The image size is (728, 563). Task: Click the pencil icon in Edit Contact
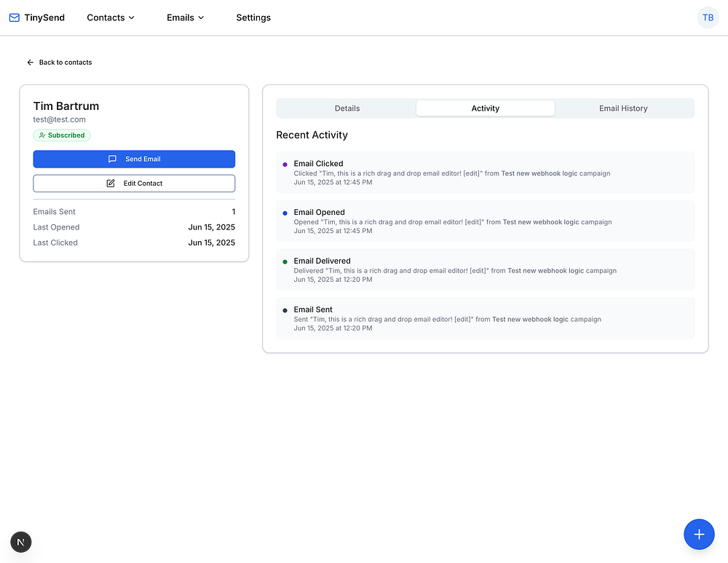click(x=111, y=183)
